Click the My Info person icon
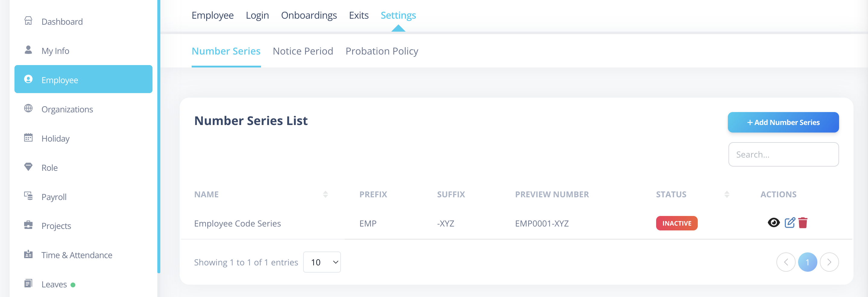Screen dimensions: 868x297 (28, 50)
